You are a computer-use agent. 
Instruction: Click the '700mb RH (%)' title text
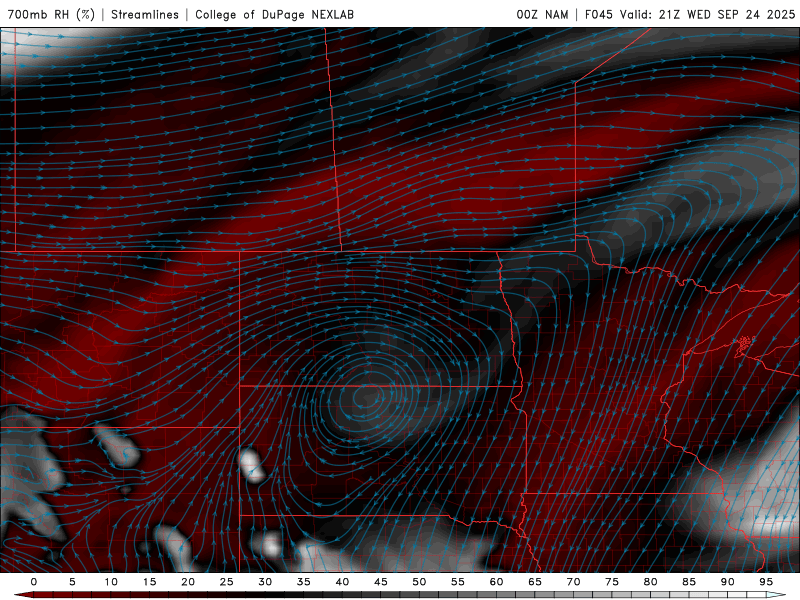52,14
